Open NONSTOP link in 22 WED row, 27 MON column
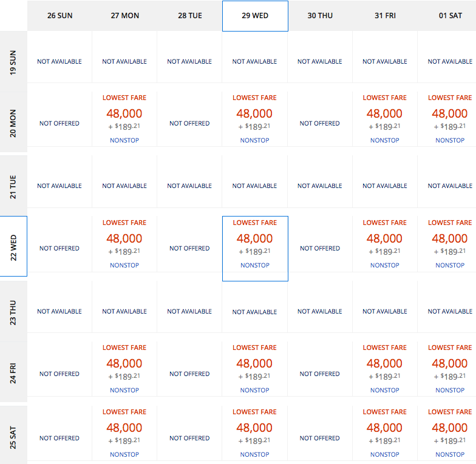Image resolution: width=476 pixels, height=464 pixels. (124, 265)
